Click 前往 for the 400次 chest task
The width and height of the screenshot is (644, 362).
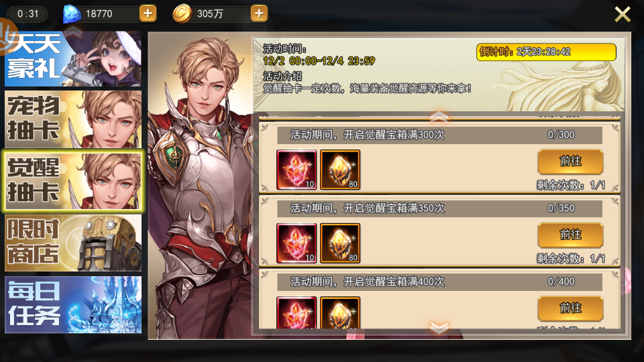(x=570, y=308)
